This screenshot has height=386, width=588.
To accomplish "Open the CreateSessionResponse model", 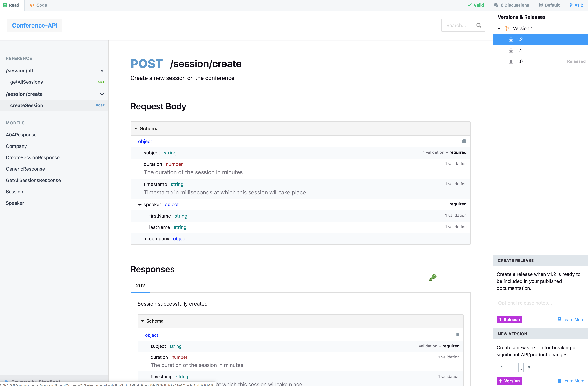I will tap(33, 157).
